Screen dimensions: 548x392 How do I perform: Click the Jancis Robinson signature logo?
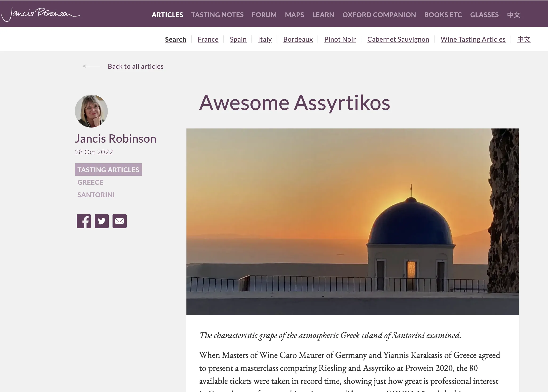(40, 14)
